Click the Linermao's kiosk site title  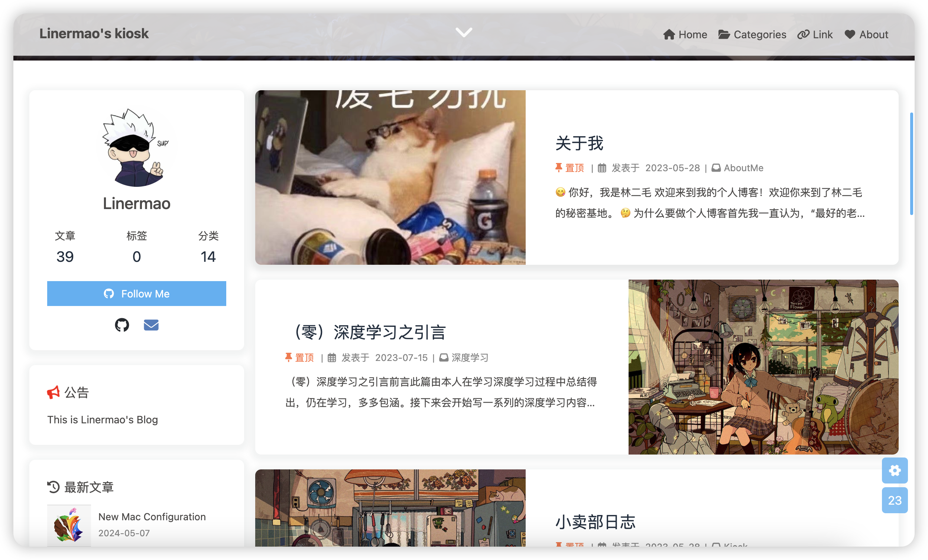click(x=94, y=33)
